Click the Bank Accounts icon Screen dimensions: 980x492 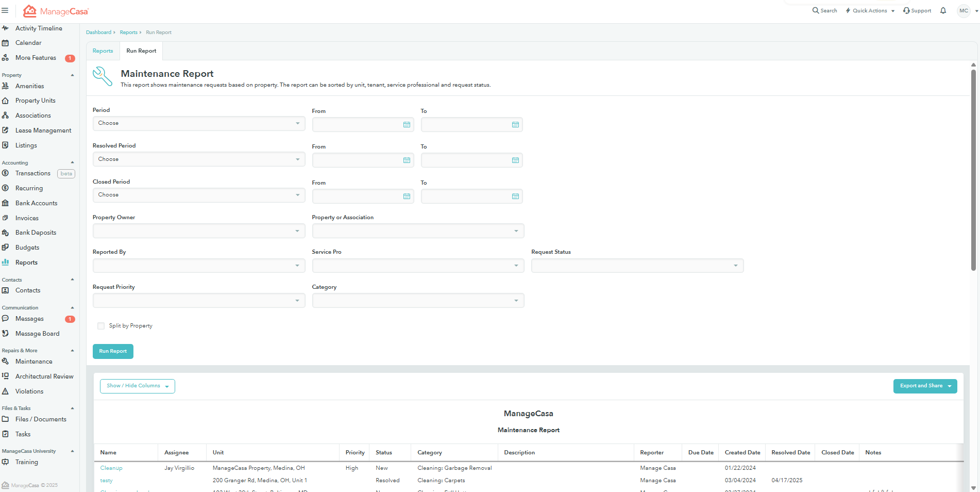coord(5,203)
